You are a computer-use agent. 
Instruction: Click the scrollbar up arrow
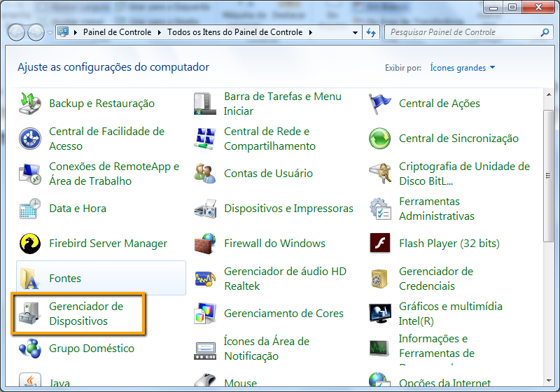(549, 94)
